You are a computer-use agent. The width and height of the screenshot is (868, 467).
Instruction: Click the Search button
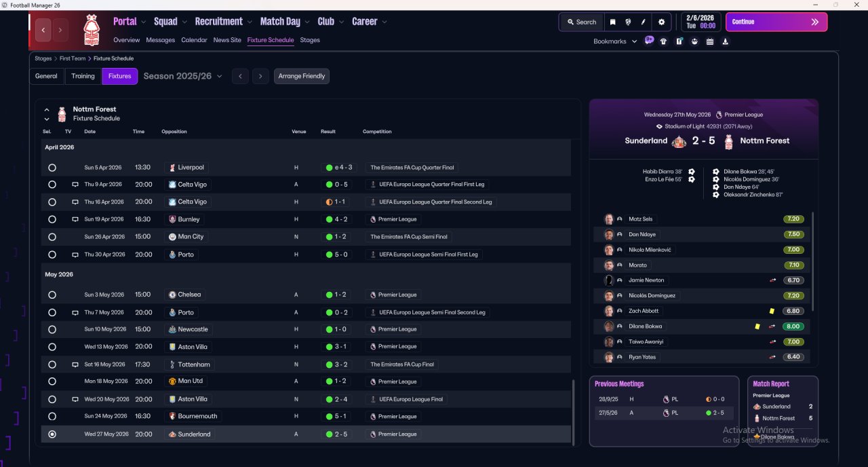click(x=581, y=22)
